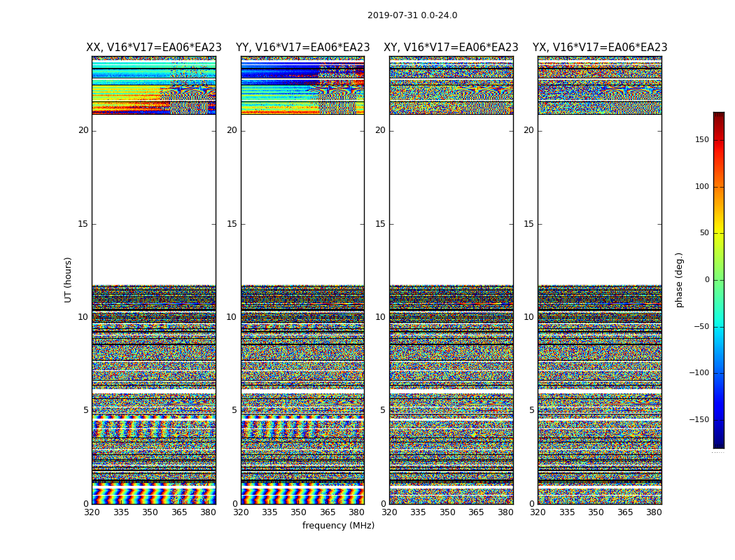Click the phase (deg.) colorbar label

tap(679, 280)
